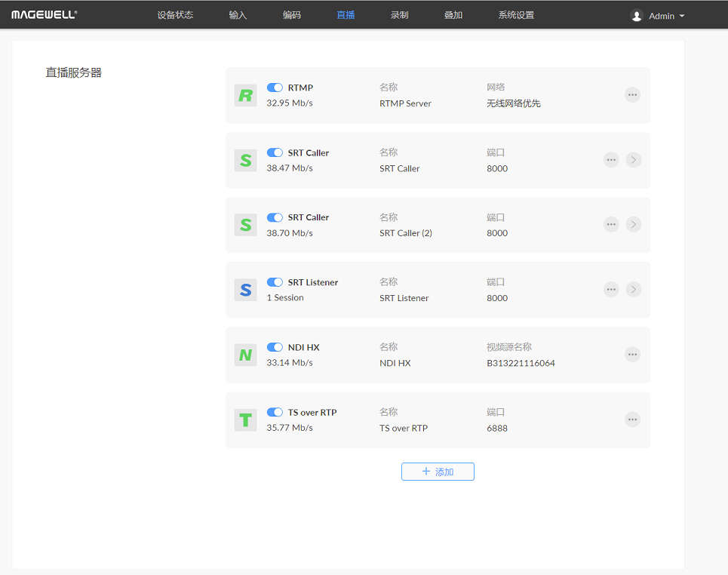Viewport: 728px width, 575px height.
Task: Disable the RTMP streaming toggle
Action: click(x=275, y=88)
